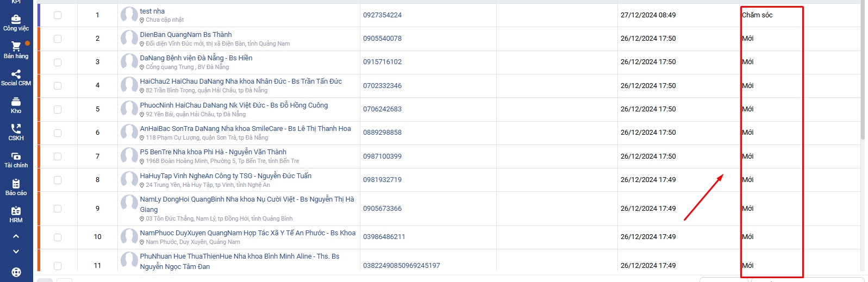Collapse sidebar list with the up chevron

[x=16, y=236]
